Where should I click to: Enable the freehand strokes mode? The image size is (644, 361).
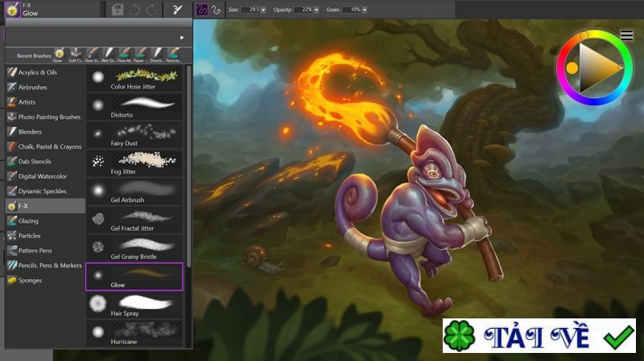point(202,10)
